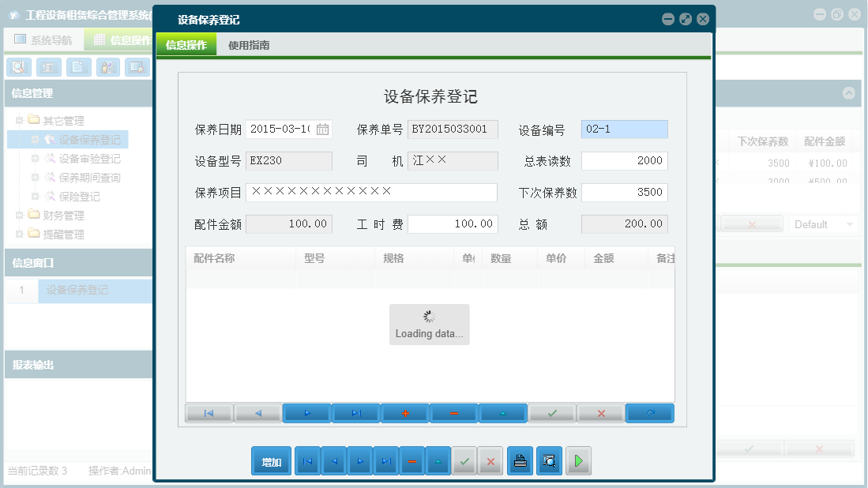This screenshot has height=488, width=868.
Task: Delete a parts row with the red minus icon
Action: click(454, 412)
